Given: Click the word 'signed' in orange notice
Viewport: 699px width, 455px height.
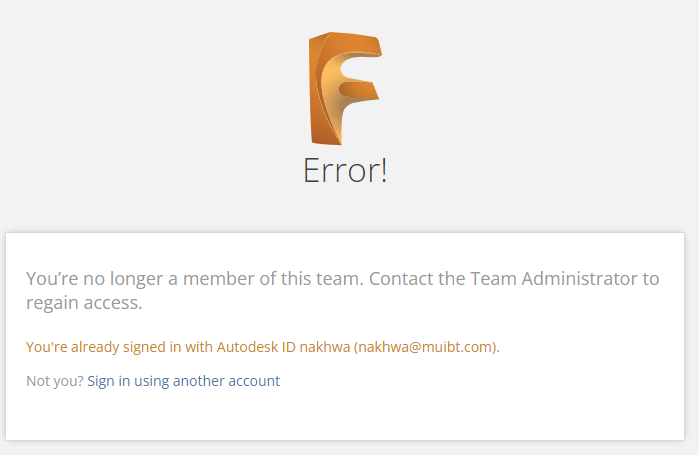Looking at the screenshot, I should [x=144, y=347].
